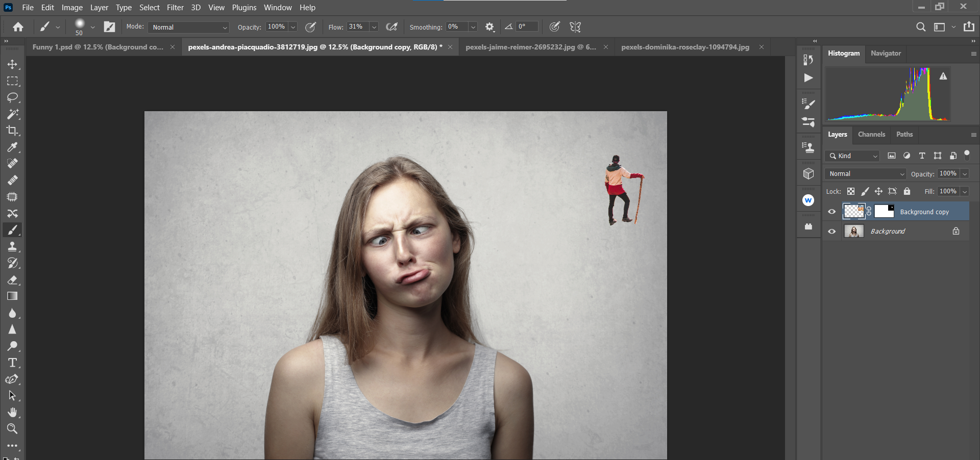Viewport: 980px width, 460px height.
Task: Switch to the Paths tab
Action: click(x=904, y=135)
